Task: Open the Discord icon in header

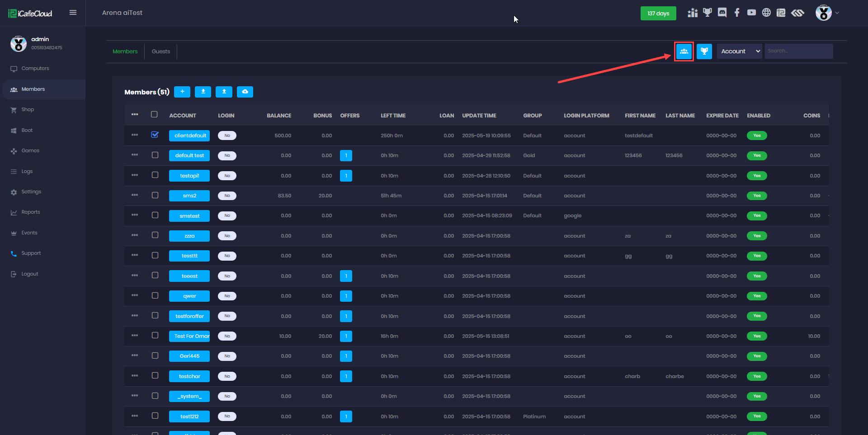Action: (722, 13)
